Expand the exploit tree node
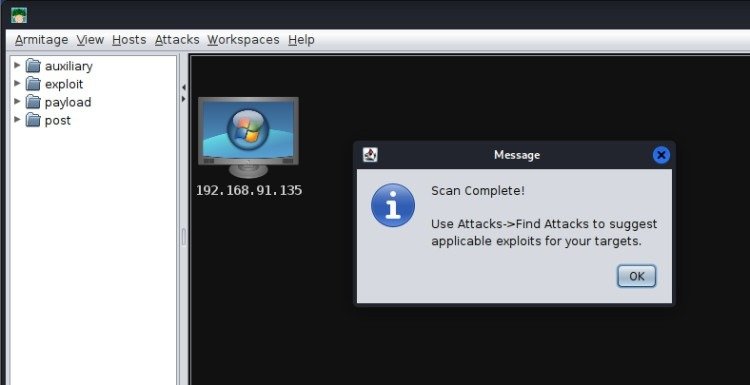Image resolution: width=750 pixels, height=385 pixels. [17, 83]
